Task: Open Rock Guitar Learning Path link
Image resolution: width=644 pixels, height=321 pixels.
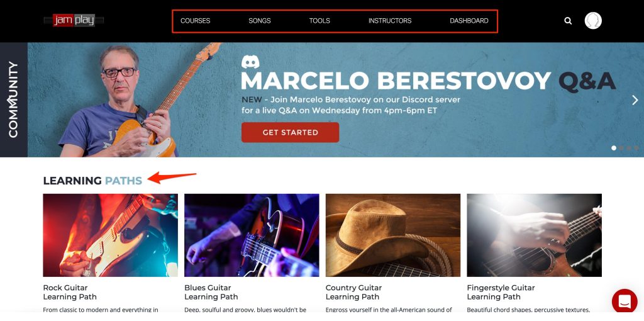Action: point(70,292)
